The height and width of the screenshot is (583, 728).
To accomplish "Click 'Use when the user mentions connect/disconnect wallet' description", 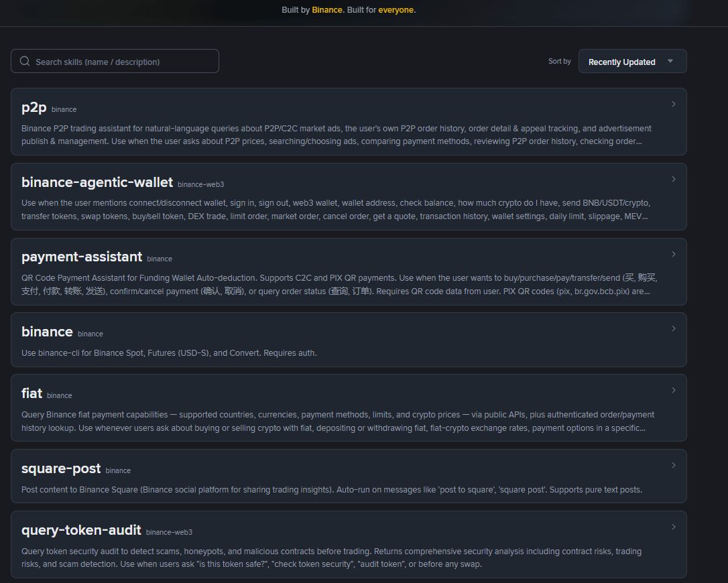I will tap(336, 209).
